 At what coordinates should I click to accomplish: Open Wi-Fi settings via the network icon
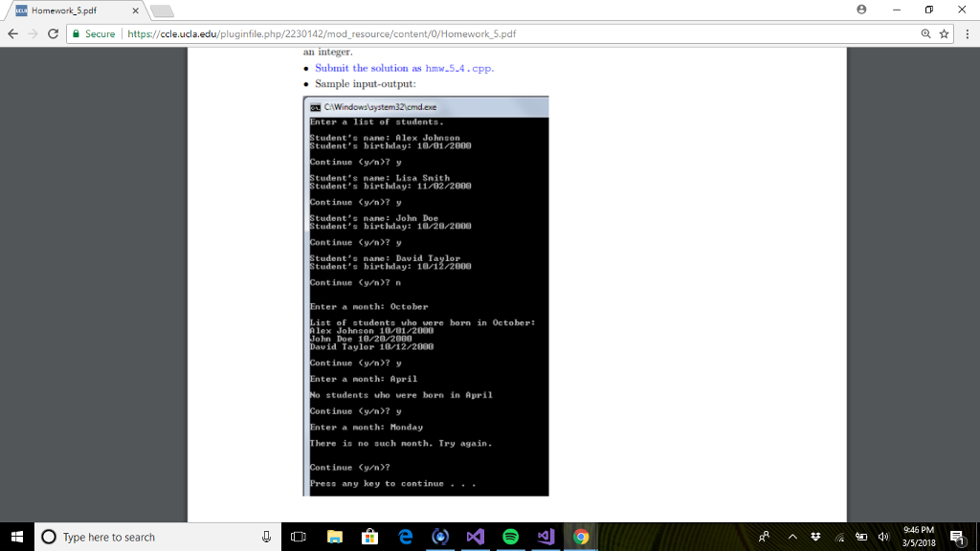[x=839, y=537]
